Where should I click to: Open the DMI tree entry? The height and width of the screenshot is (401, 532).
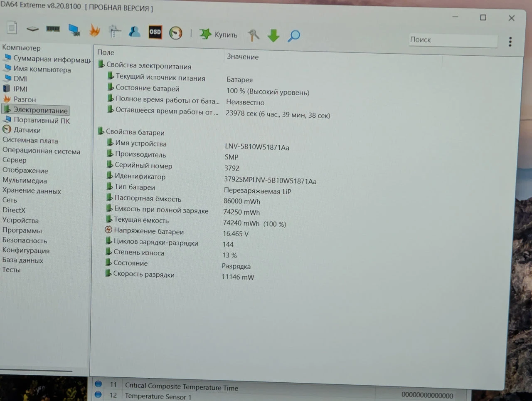click(x=15, y=79)
